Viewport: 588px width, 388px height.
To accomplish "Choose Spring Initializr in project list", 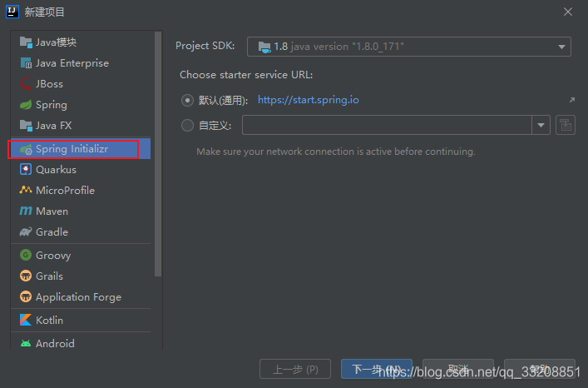I will click(x=81, y=149).
